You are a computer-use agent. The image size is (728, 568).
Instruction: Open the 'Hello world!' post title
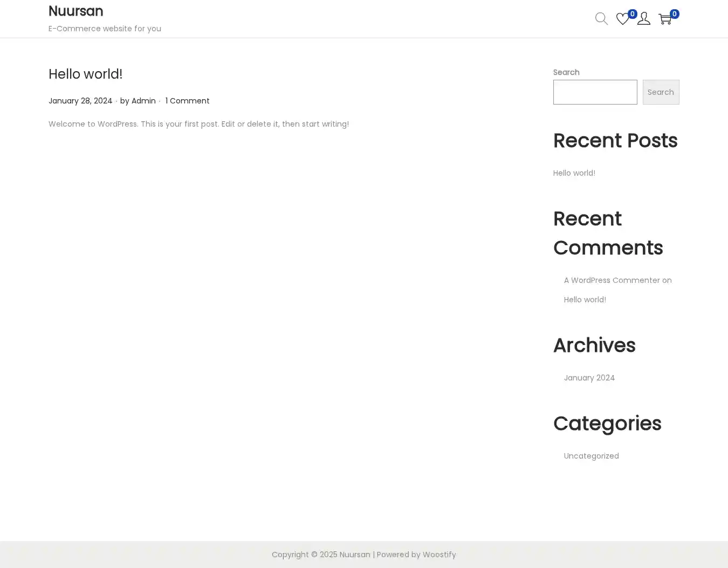point(85,74)
